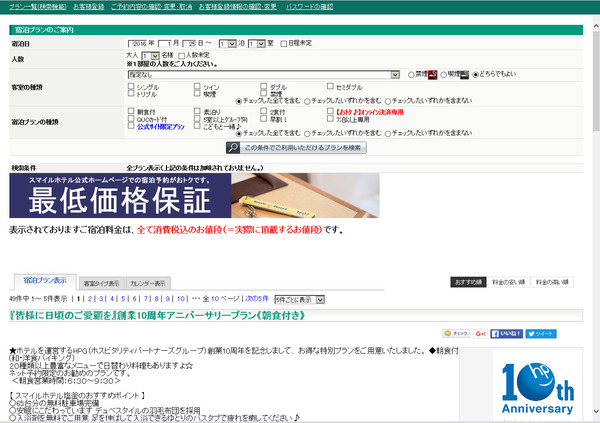Open the プラン一覧 top menu link
600x423 pixels.
tap(38, 7)
